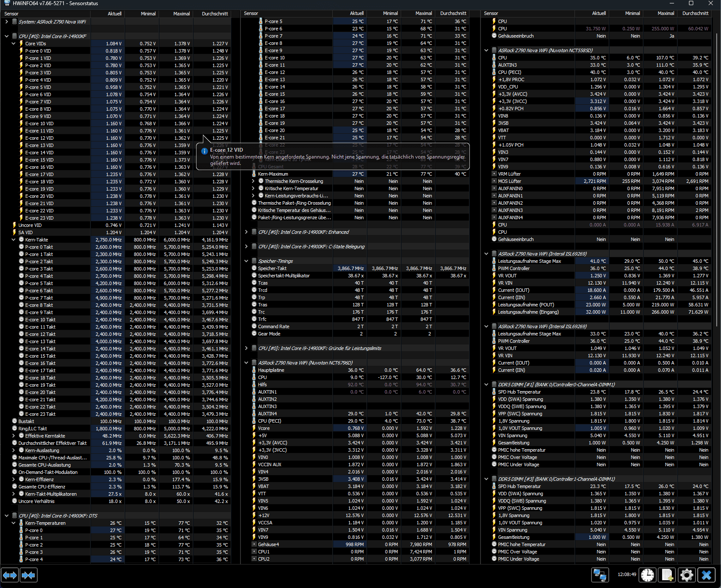The width and height of the screenshot is (721, 588).
Task: Click thermometer icon beside Hauptplatine
Action: 254,370
